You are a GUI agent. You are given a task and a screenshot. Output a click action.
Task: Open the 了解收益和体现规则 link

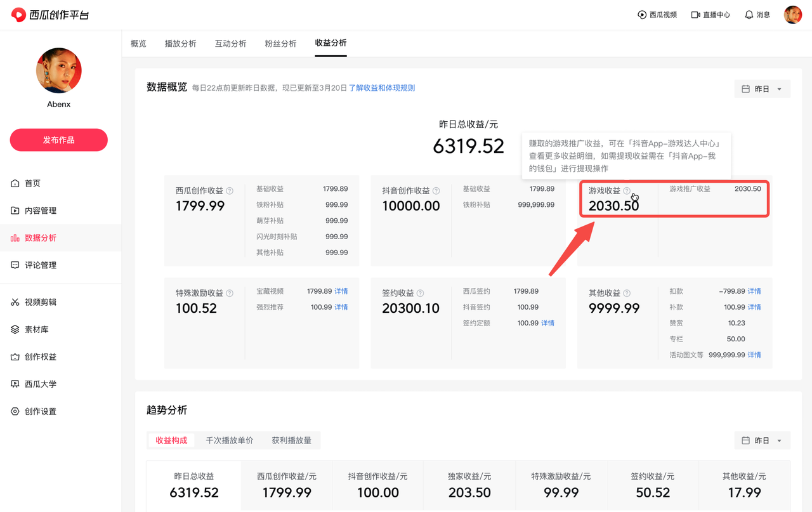pyautogui.click(x=382, y=88)
